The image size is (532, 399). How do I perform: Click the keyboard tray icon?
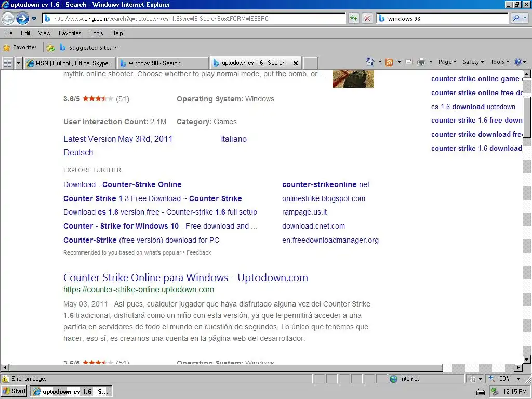pyautogui.click(x=481, y=392)
